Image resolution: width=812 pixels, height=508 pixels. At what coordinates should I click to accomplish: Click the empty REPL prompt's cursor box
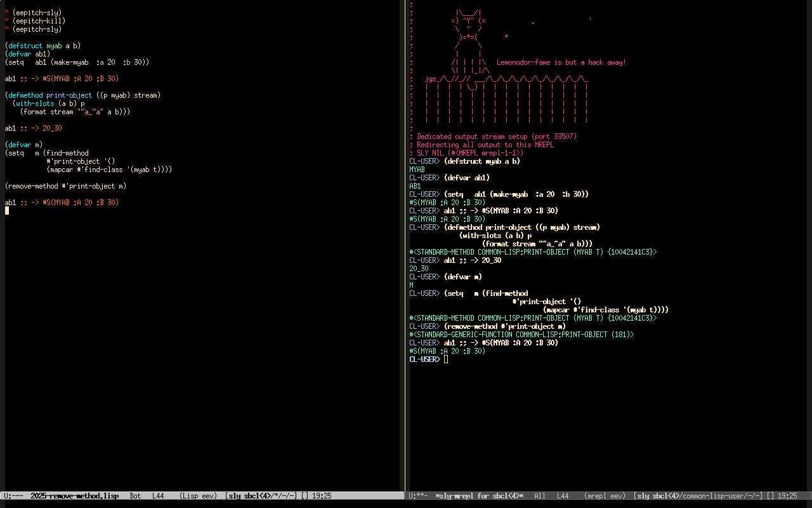point(446,359)
